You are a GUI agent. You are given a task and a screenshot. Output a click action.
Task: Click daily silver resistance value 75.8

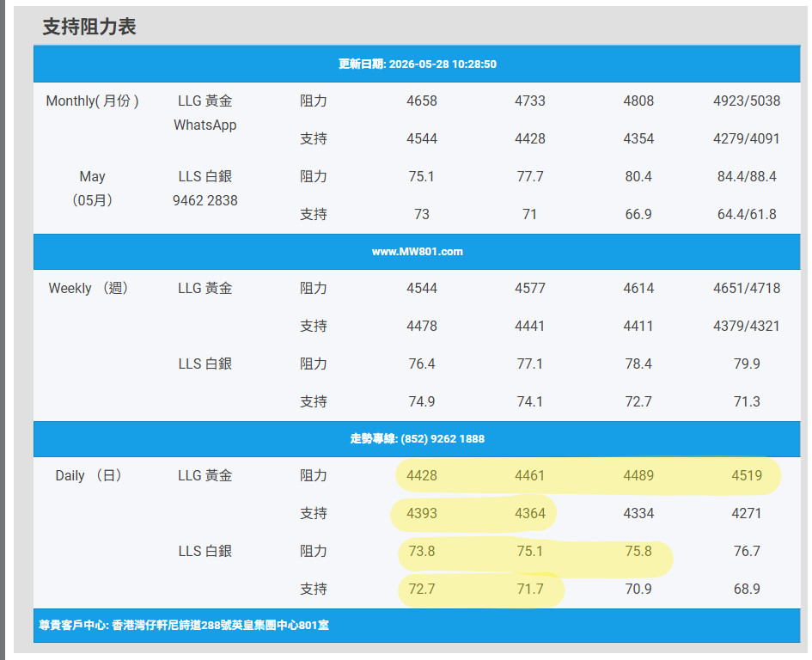tap(638, 551)
